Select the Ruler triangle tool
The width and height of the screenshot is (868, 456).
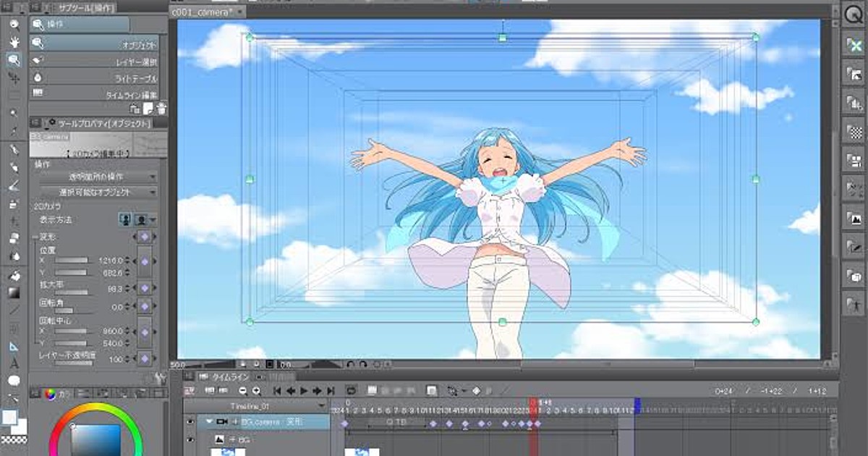tap(14, 346)
